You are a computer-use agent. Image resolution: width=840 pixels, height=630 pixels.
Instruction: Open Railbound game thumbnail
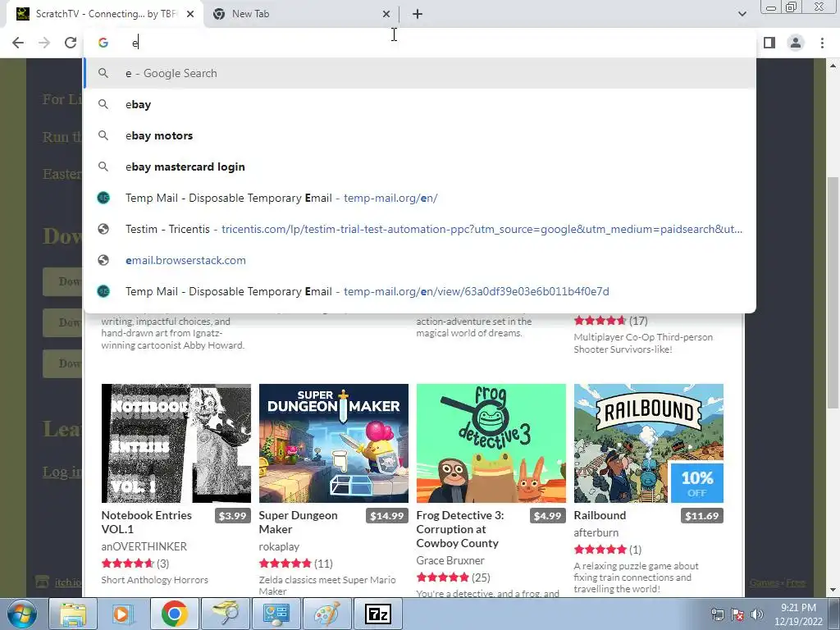649,443
